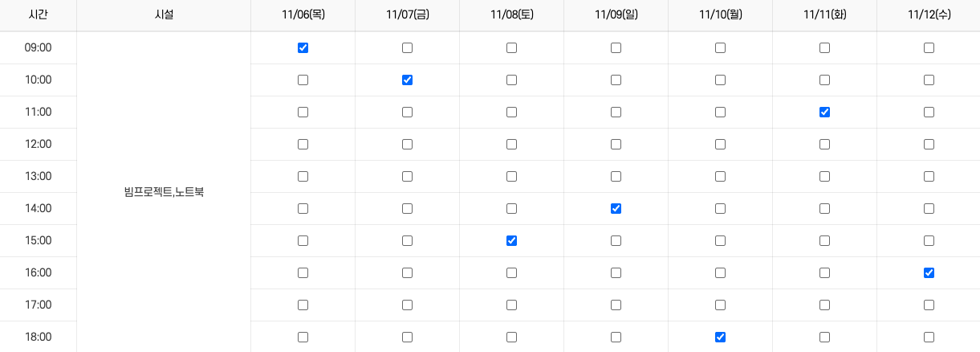Check the 12:00 box for 11/11(화)
980x352 pixels.
click(824, 145)
